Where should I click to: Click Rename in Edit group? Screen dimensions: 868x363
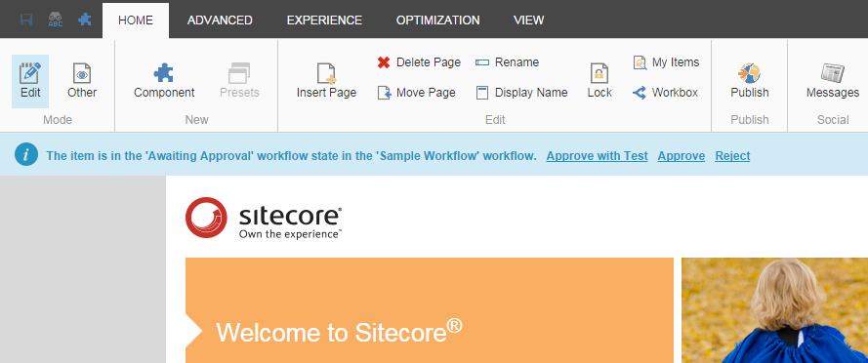[x=508, y=62]
